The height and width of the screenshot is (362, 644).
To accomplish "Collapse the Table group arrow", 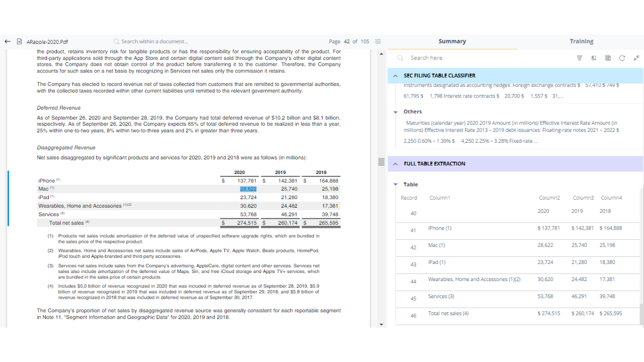I will (395, 185).
